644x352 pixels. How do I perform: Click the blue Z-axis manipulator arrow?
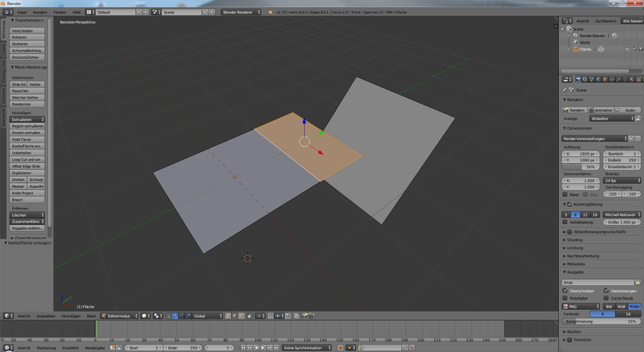pyautogui.click(x=304, y=122)
